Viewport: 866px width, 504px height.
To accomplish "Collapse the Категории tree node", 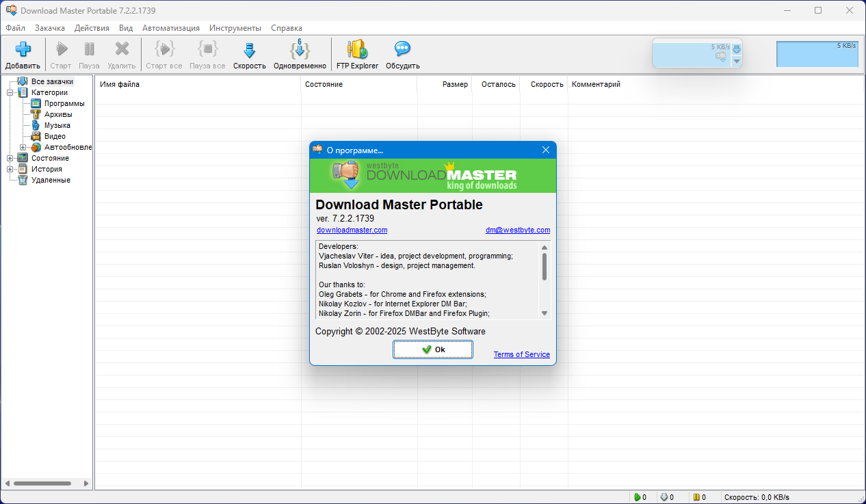I will [x=10, y=92].
